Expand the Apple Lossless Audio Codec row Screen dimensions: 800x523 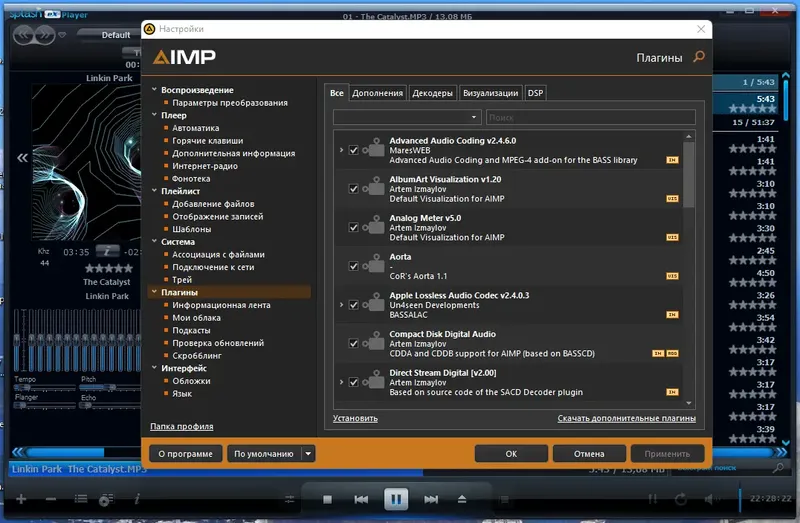[341, 305]
